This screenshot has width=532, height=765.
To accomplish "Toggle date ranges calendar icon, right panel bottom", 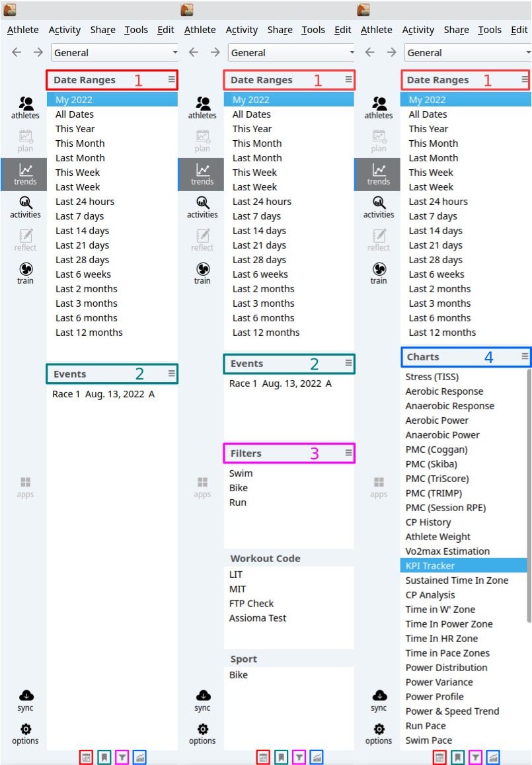I will (x=440, y=757).
